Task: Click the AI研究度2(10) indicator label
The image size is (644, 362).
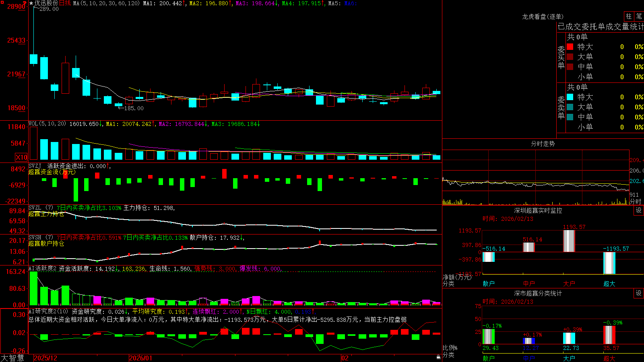Action: coord(48,311)
